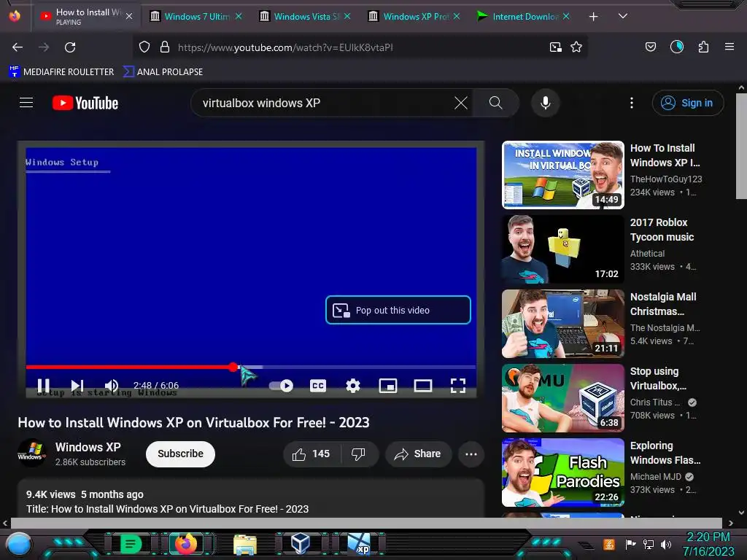Dislike this video
The width and height of the screenshot is (747, 560).
[358, 454]
